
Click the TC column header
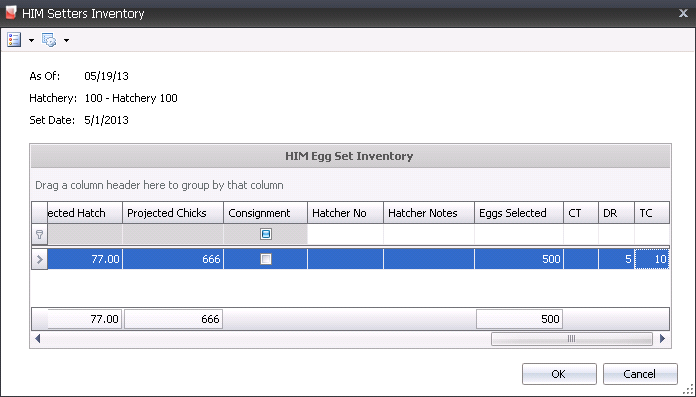(x=652, y=213)
